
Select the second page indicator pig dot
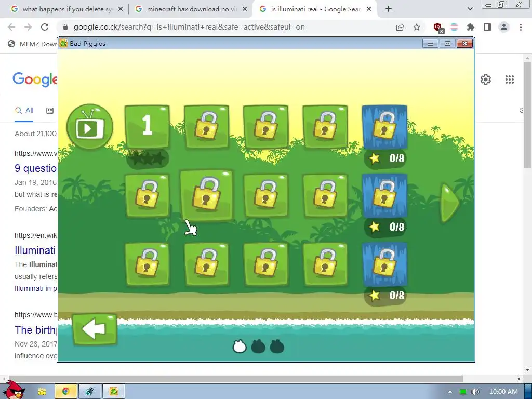tap(258, 347)
